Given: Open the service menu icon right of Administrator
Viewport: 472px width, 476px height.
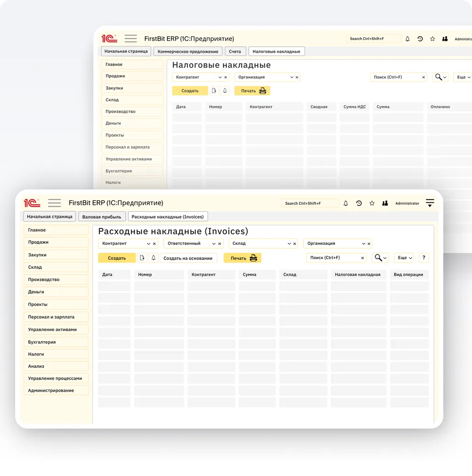Looking at the screenshot, I should coord(429,203).
